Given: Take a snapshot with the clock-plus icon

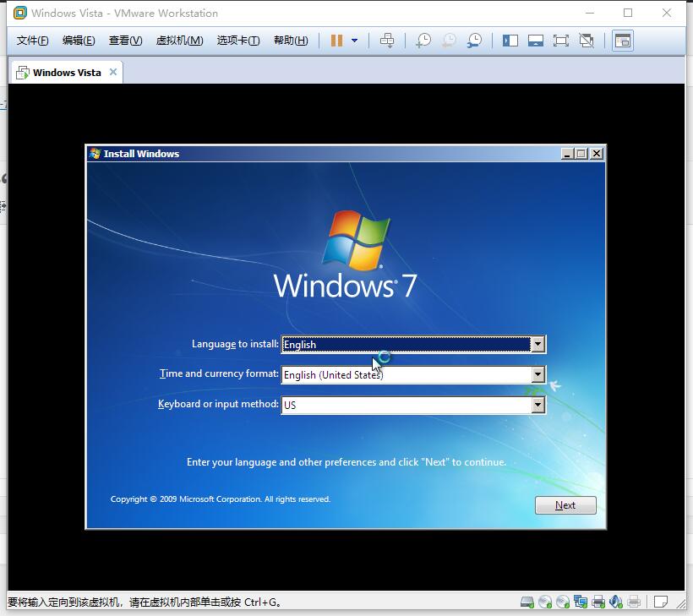Looking at the screenshot, I should [423, 41].
